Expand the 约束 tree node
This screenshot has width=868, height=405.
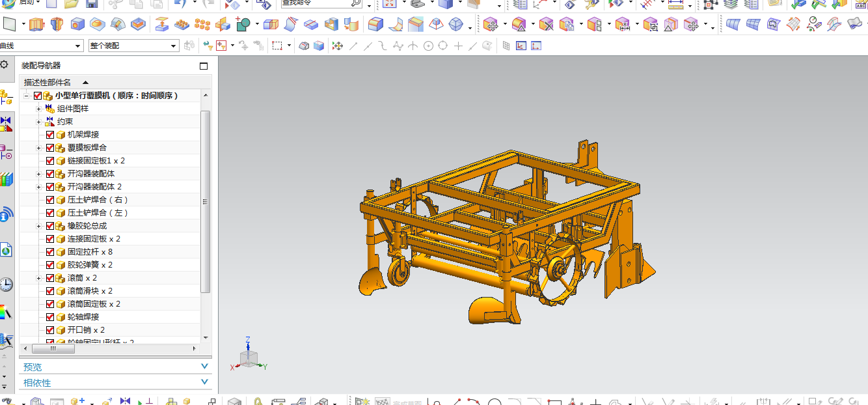[38, 122]
